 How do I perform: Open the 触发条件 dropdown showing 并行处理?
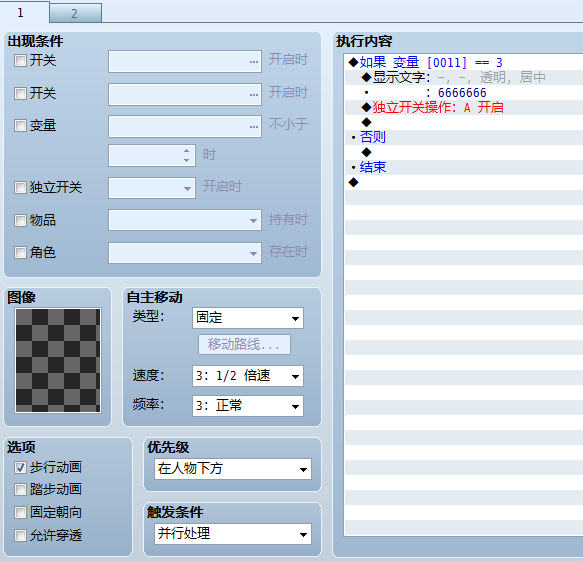pyautogui.click(x=233, y=534)
